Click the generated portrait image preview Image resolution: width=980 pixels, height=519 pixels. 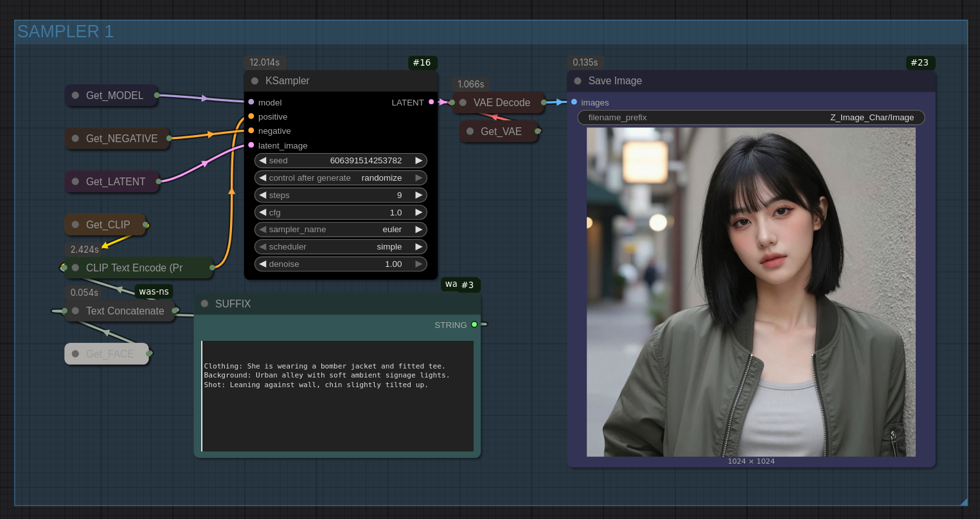coord(751,292)
